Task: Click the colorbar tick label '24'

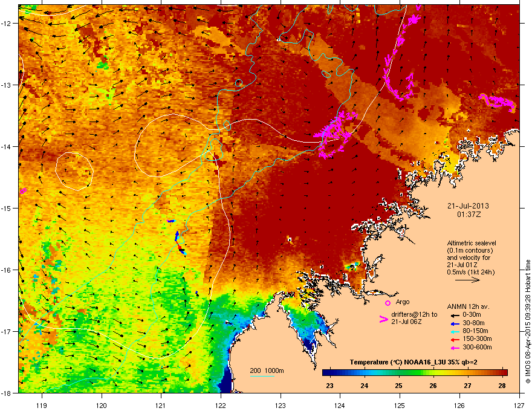Action: coord(364,386)
